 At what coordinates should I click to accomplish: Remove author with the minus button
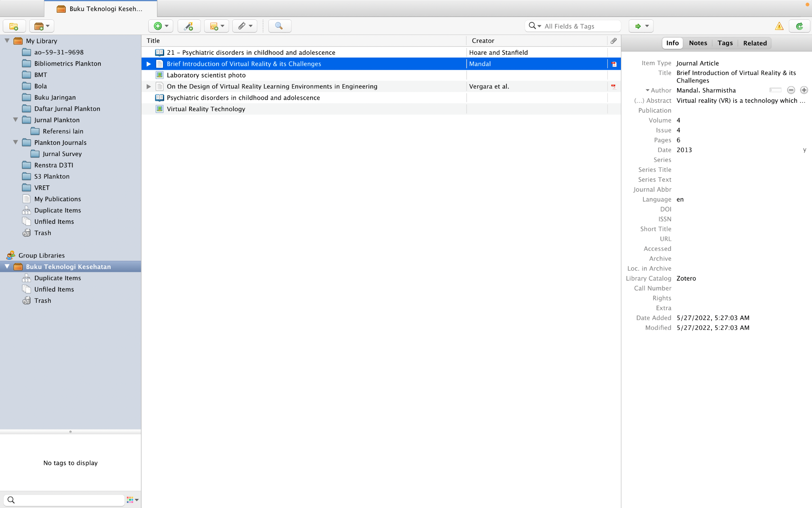tap(791, 90)
